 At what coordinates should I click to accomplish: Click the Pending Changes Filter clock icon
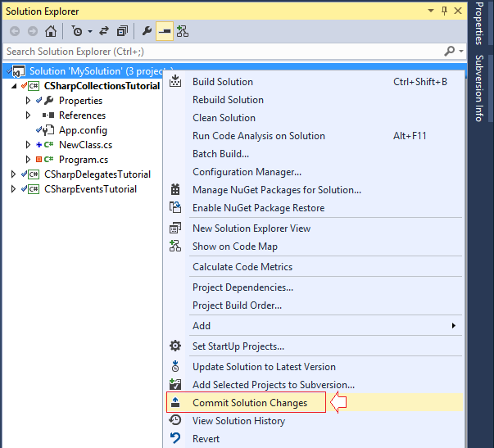(76, 31)
